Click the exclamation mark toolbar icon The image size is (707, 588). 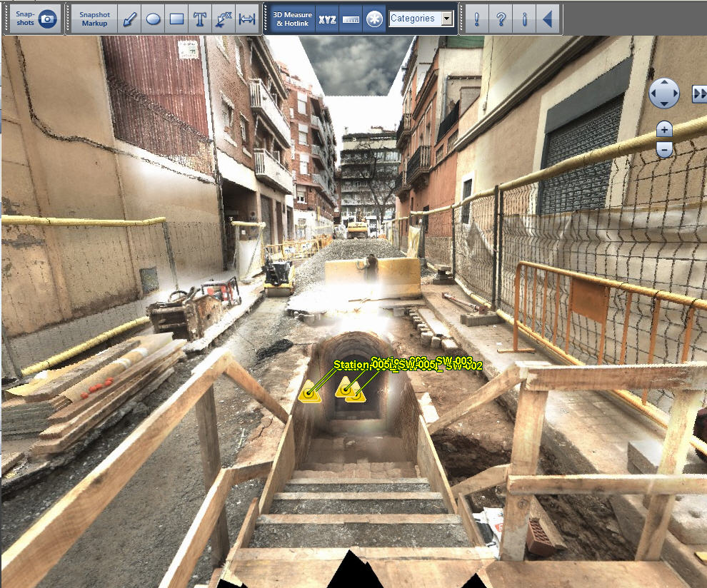click(476, 19)
